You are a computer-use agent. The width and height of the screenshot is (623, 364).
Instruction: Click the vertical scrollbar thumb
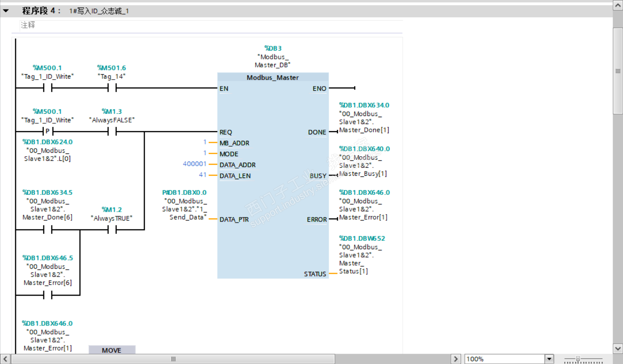click(618, 71)
